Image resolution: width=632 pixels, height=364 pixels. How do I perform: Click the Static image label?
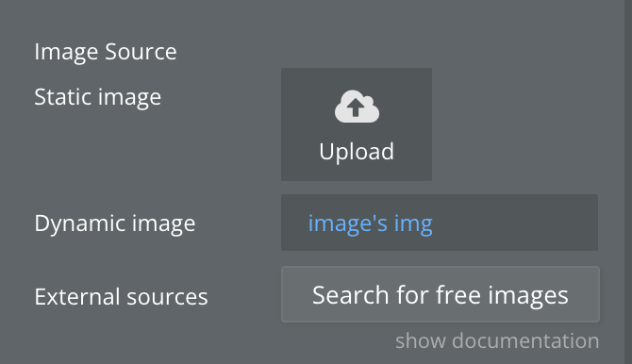point(97,97)
